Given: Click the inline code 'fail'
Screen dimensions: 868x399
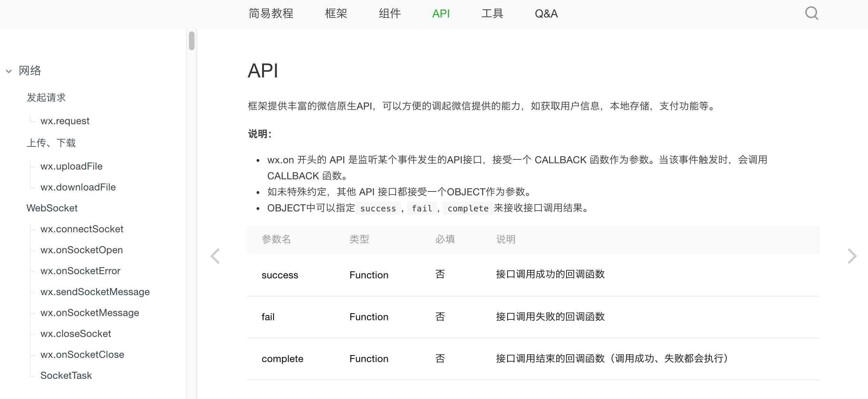Looking at the screenshot, I should coord(422,208).
